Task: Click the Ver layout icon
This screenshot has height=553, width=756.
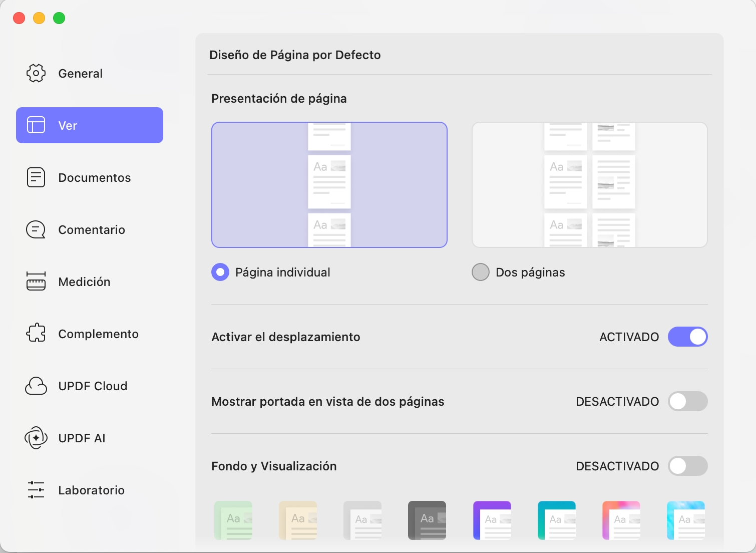Action: click(x=36, y=125)
